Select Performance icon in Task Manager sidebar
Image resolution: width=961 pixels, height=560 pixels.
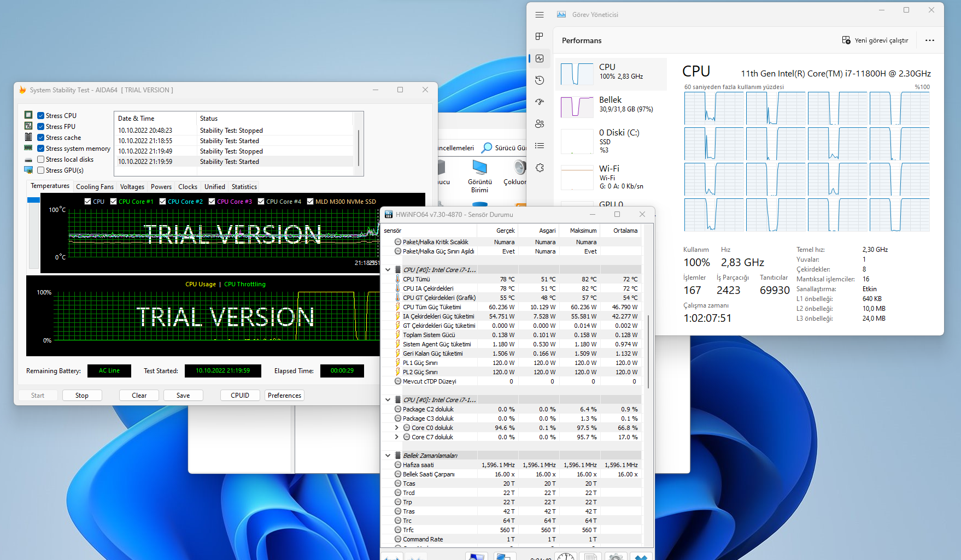(540, 58)
